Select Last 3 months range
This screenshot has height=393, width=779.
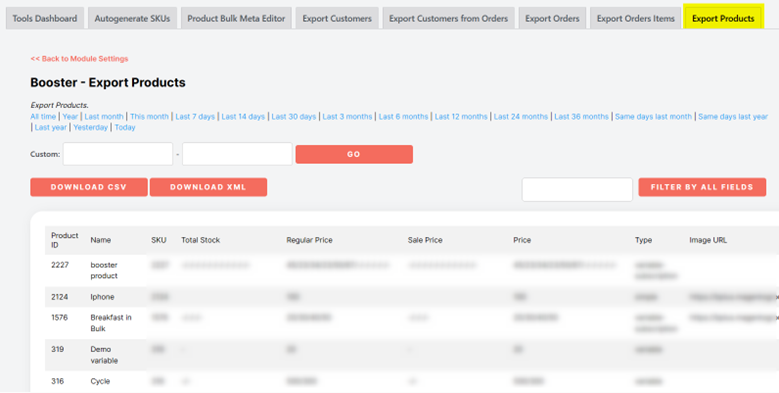[347, 116]
